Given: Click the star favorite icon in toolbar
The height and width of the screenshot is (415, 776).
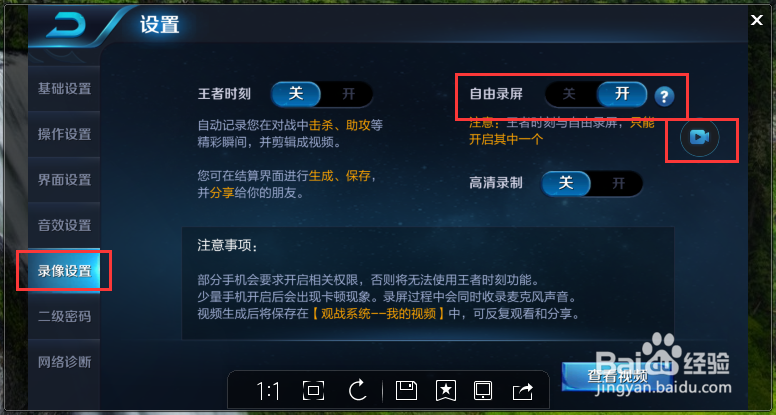Looking at the screenshot, I should 445,391.
